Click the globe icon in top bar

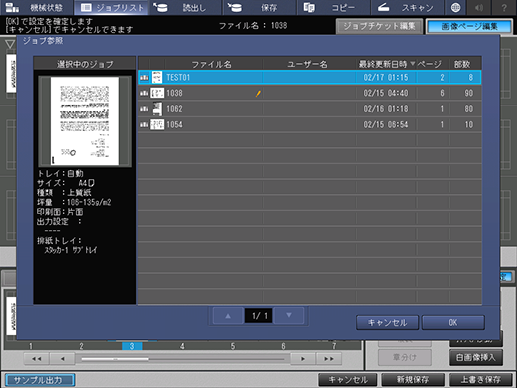pos(456,7)
